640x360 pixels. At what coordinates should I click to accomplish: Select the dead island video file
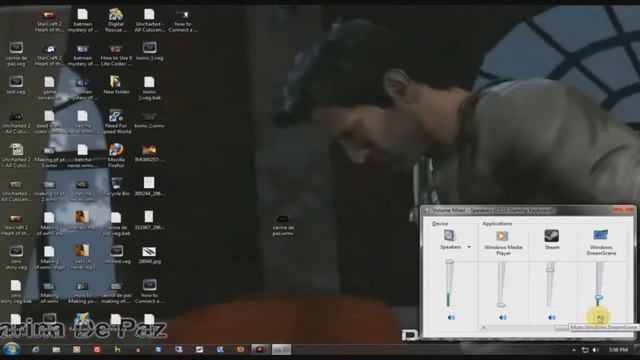49,122
